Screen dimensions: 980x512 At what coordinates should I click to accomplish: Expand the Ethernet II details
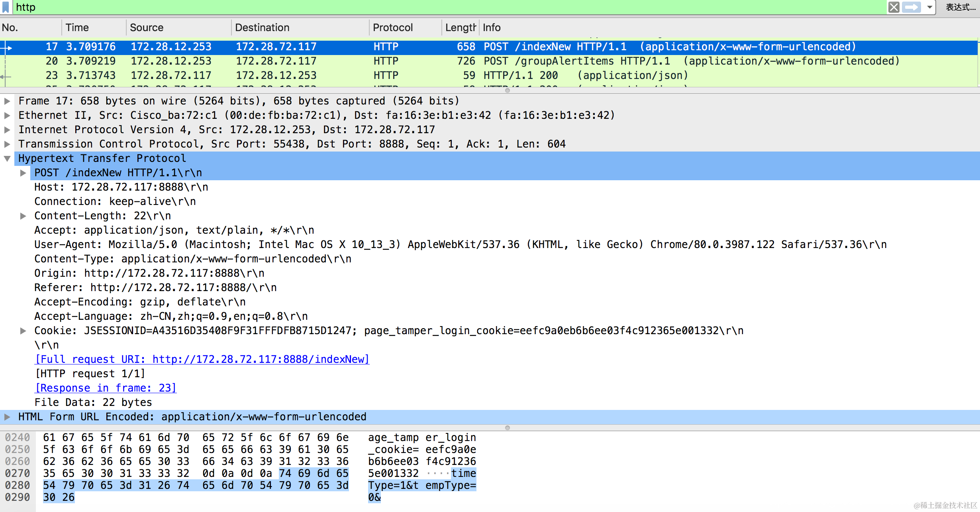click(x=7, y=116)
